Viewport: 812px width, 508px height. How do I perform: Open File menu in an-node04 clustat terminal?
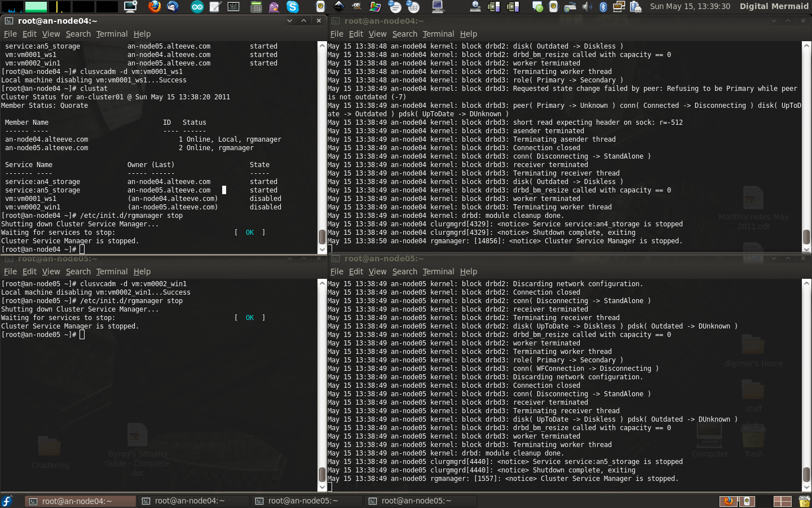(10, 34)
